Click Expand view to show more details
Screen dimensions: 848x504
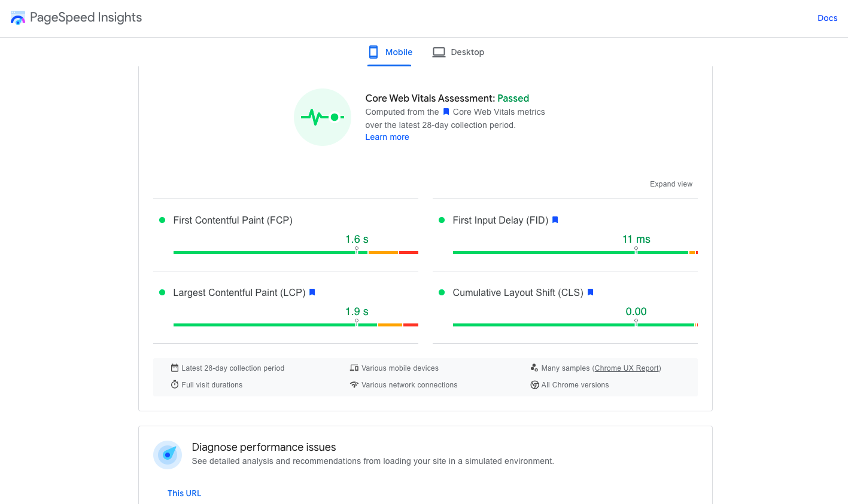point(671,184)
